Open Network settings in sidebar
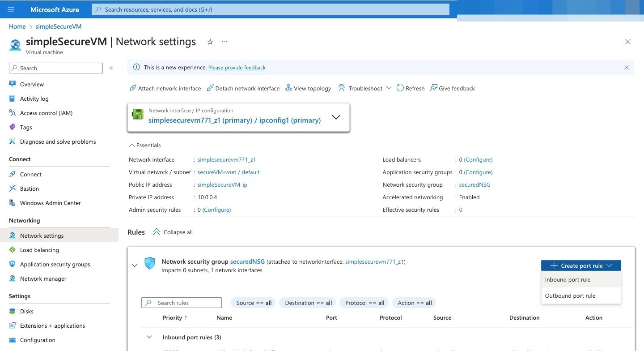Screen dimensions: 644x351 point(59,235)
